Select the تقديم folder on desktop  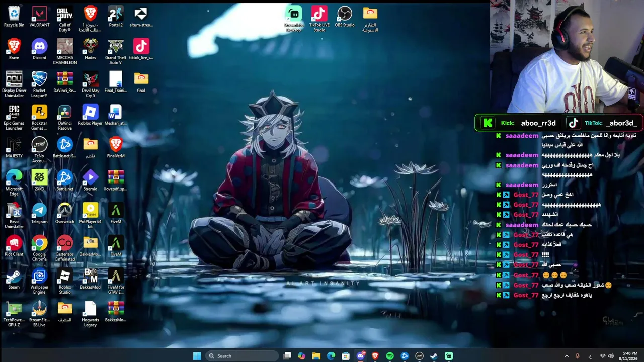coord(90,147)
